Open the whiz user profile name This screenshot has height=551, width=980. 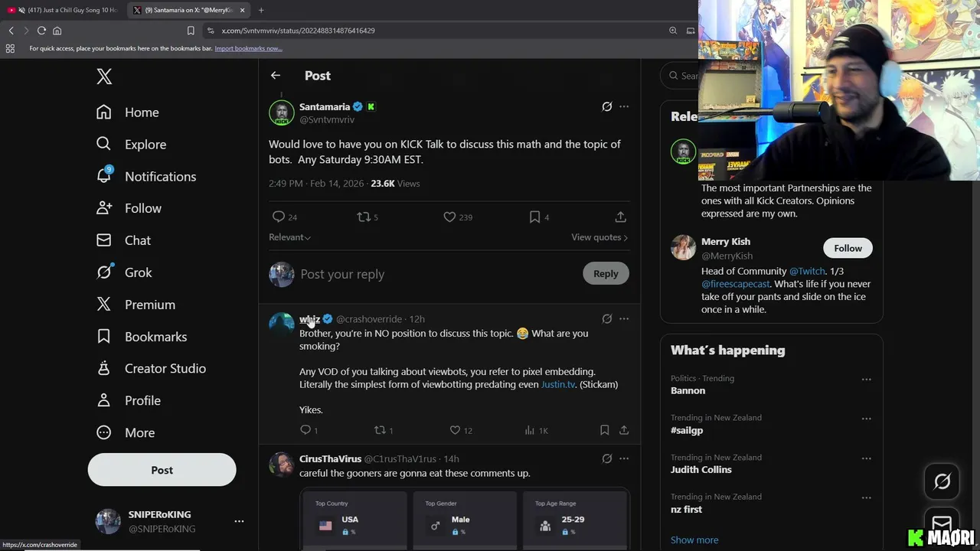coord(310,319)
